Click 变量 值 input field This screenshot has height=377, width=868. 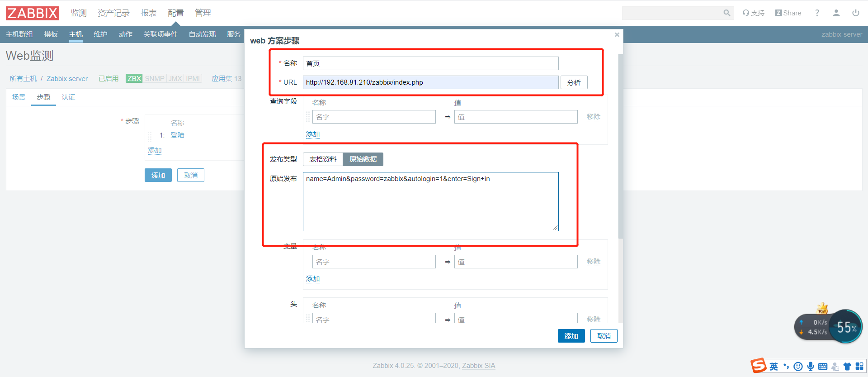click(x=516, y=262)
